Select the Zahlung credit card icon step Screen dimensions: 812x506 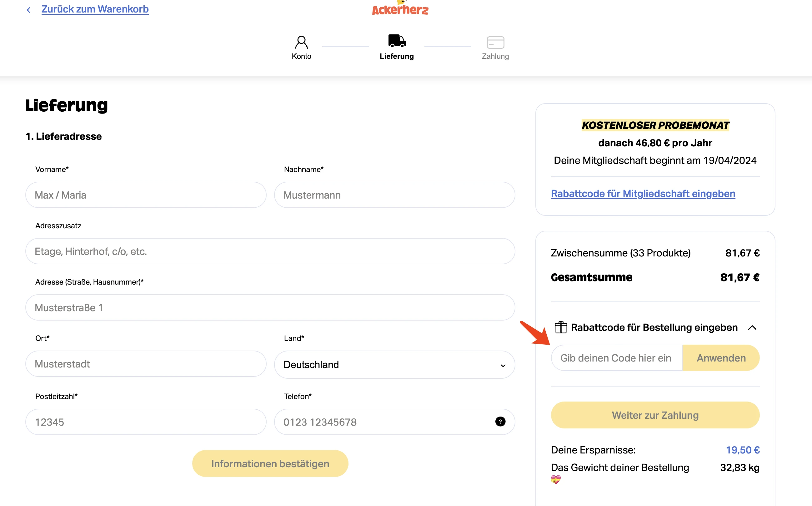click(495, 43)
